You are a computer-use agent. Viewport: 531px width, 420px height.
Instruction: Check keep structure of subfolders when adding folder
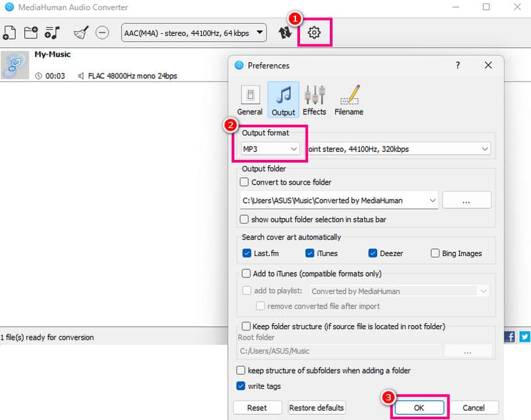coord(240,370)
